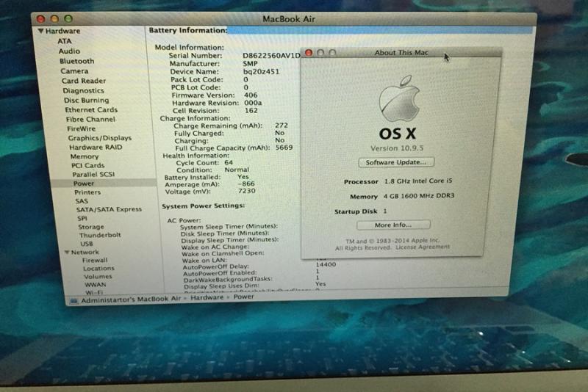Close the About This Mac window
Image resolution: width=588 pixels, height=392 pixels.
(x=309, y=53)
